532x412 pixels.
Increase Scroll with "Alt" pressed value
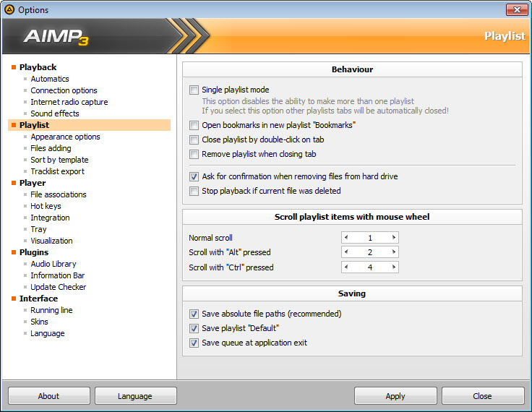click(394, 252)
